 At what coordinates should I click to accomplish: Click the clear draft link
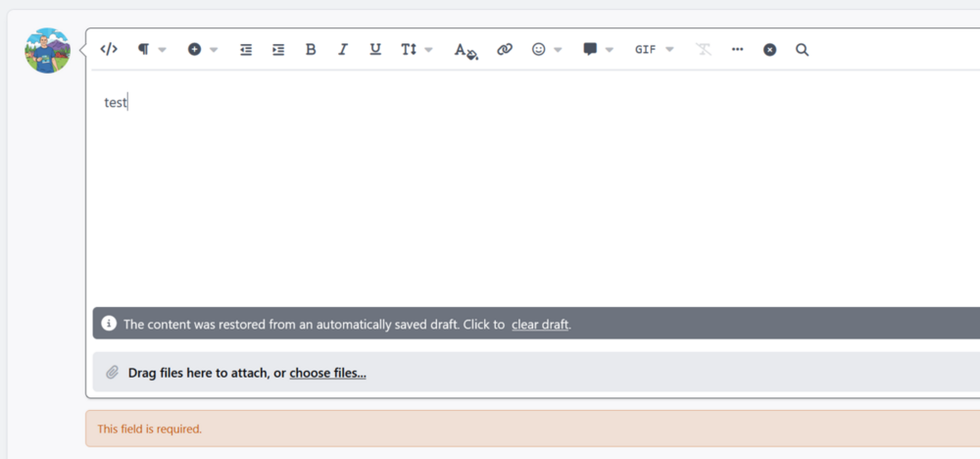540,325
